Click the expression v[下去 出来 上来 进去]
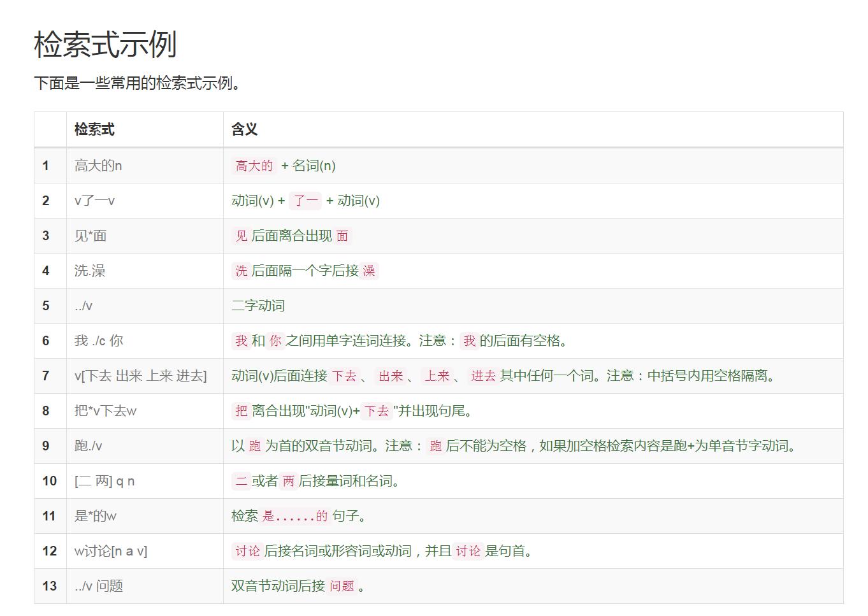868x616 pixels. tap(140, 376)
